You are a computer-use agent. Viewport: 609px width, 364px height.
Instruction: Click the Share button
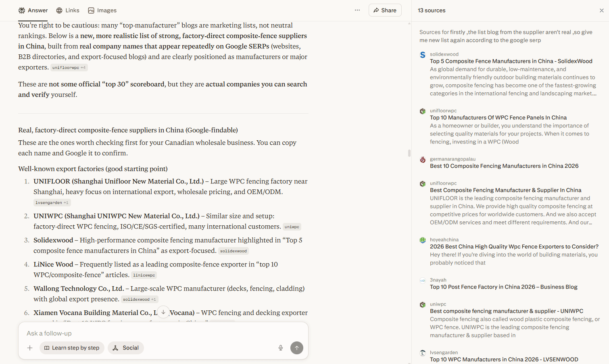[x=385, y=10]
